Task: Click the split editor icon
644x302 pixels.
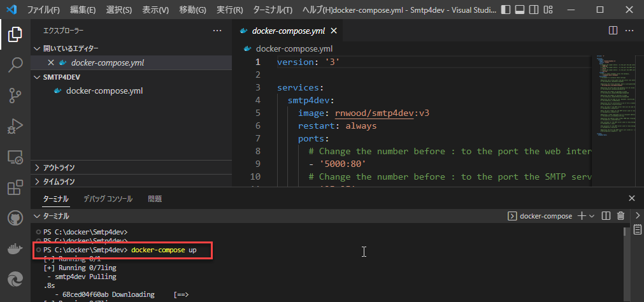Action: 613,31
